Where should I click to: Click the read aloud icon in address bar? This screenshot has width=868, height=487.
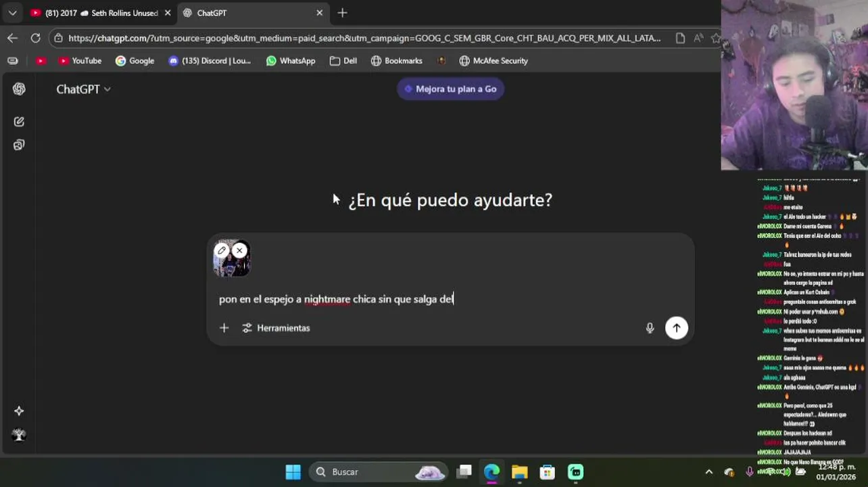tap(698, 38)
